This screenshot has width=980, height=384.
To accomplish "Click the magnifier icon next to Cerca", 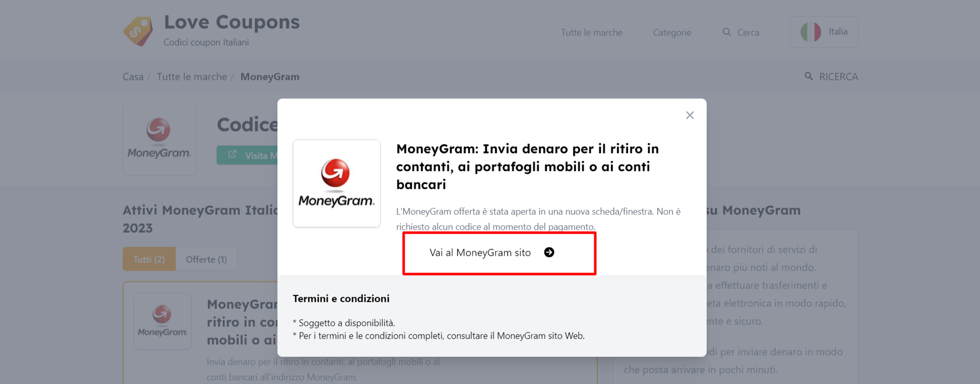I will point(727,32).
